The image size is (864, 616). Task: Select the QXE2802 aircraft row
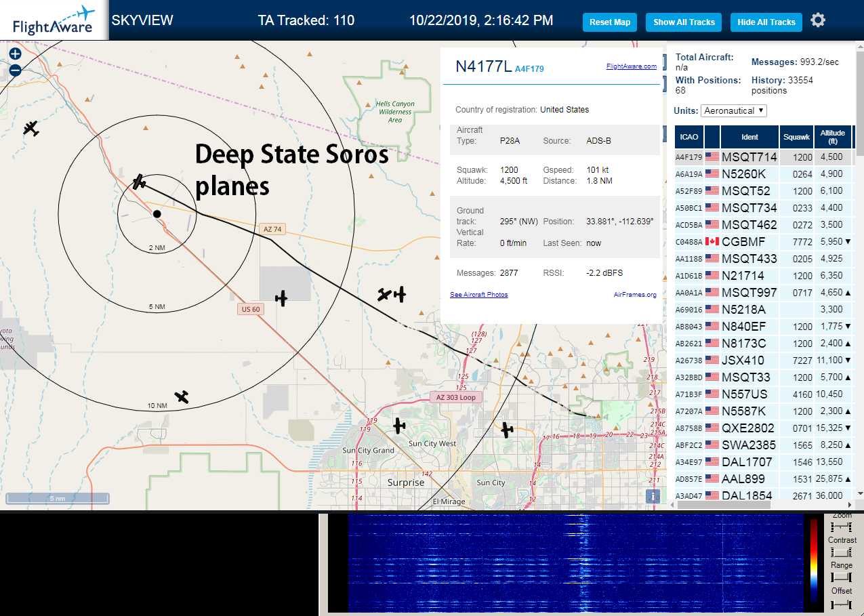[x=764, y=428]
